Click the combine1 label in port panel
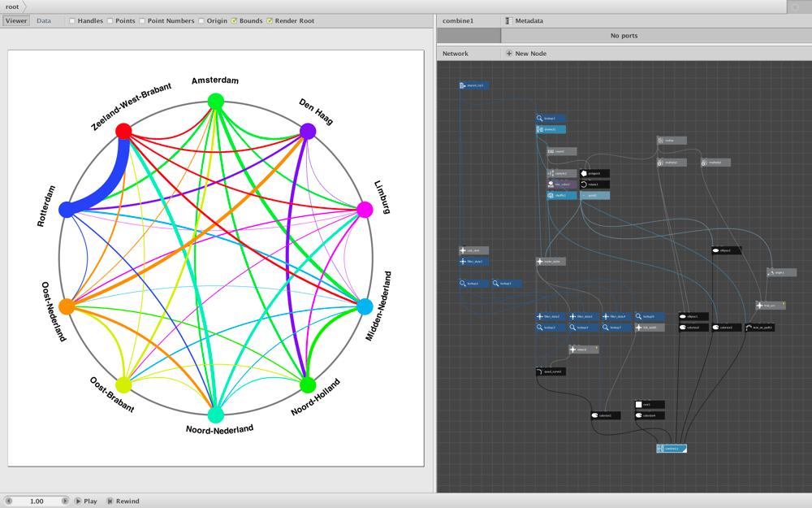This screenshot has height=508, width=812. click(458, 21)
